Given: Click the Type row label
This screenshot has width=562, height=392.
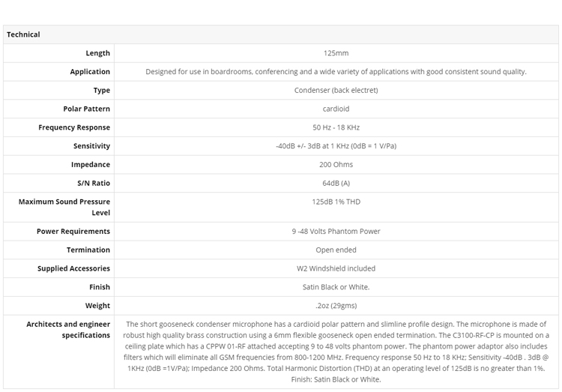Looking at the screenshot, I should pyautogui.click(x=102, y=91).
